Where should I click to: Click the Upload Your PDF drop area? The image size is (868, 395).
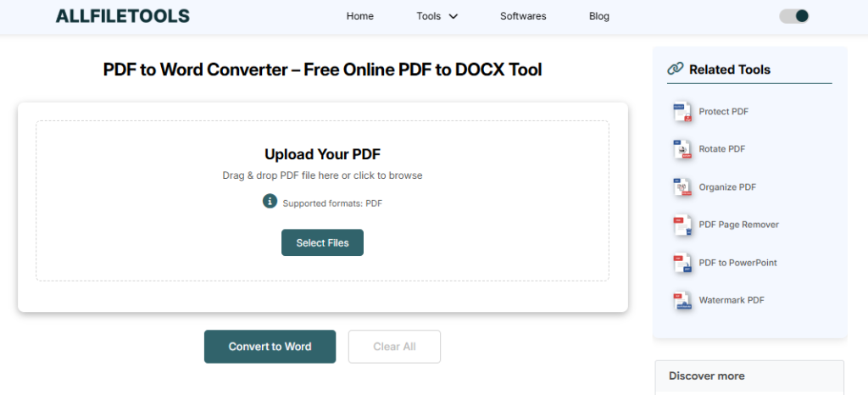tap(322, 161)
